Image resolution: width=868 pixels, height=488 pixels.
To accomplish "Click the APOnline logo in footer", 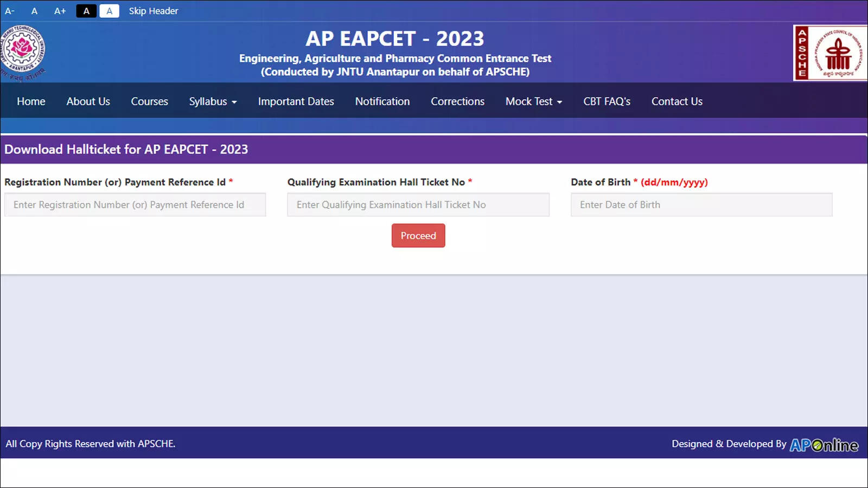I will [824, 445].
